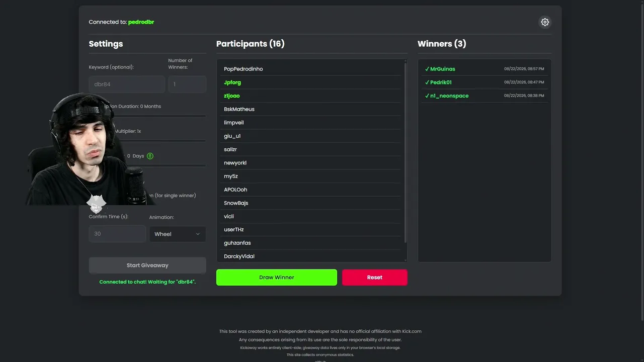Click the green Draw Winner button
Screen dimensions: 644x362
pyautogui.click(x=277, y=278)
